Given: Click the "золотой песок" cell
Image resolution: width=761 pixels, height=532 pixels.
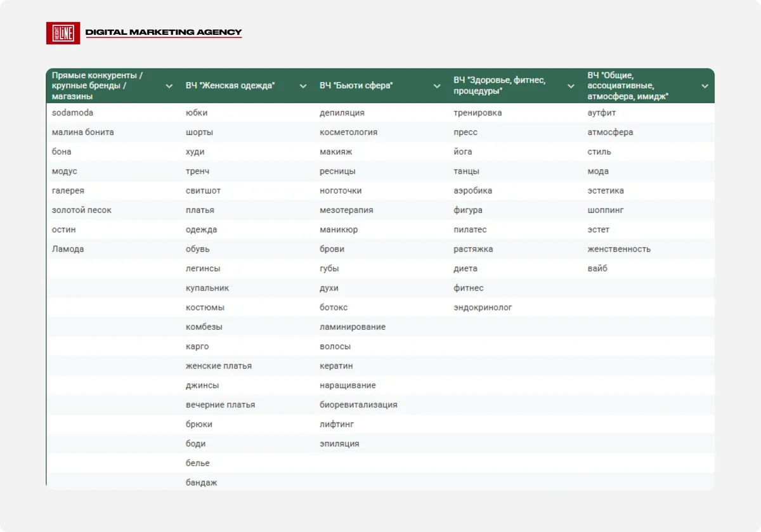Looking at the screenshot, I should [112, 210].
